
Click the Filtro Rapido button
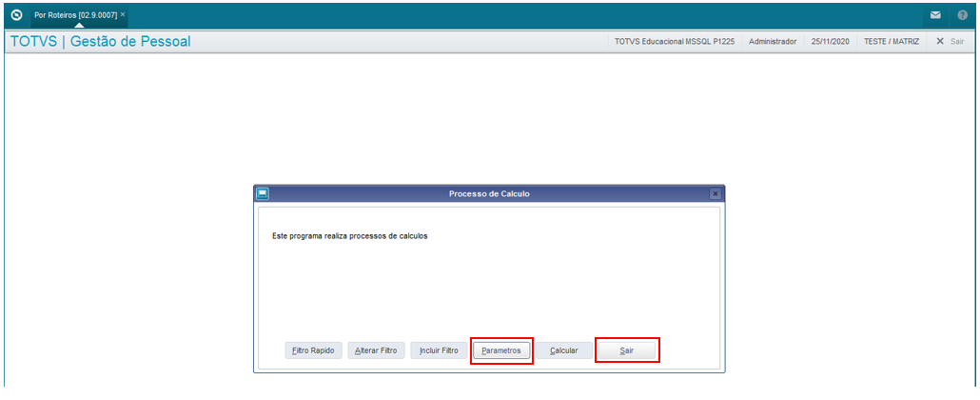(314, 350)
